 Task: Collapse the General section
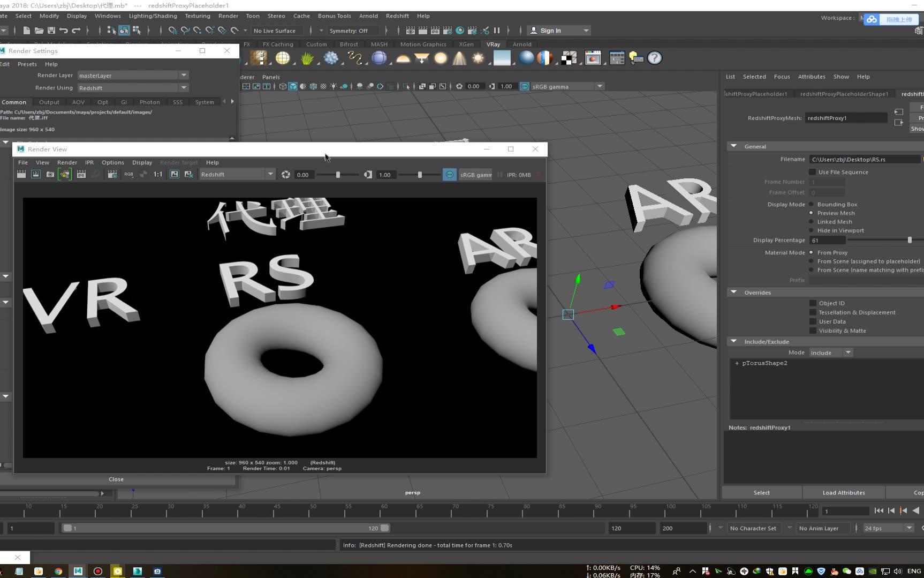[734, 146]
